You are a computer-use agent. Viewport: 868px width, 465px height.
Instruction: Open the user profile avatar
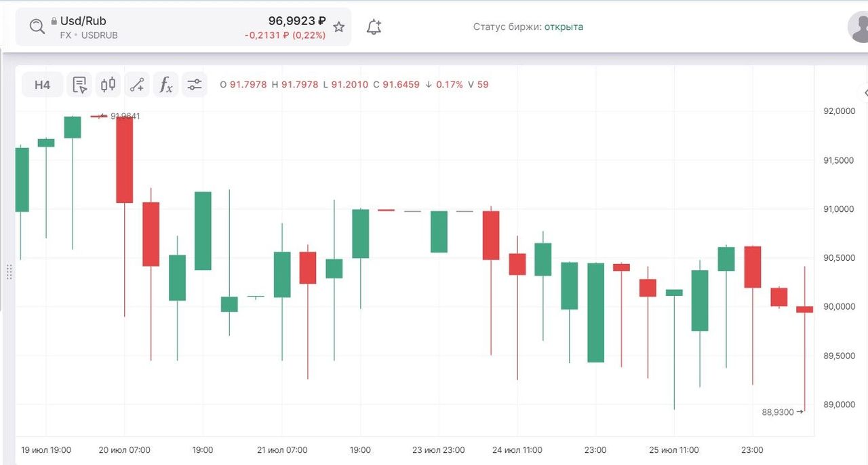pyautogui.click(x=859, y=27)
